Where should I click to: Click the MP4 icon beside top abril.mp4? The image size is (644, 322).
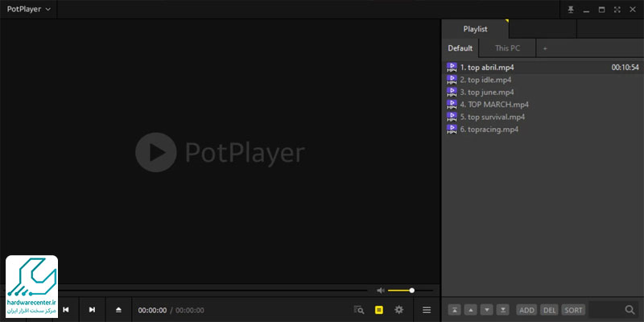pyautogui.click(x=452, y=68)
